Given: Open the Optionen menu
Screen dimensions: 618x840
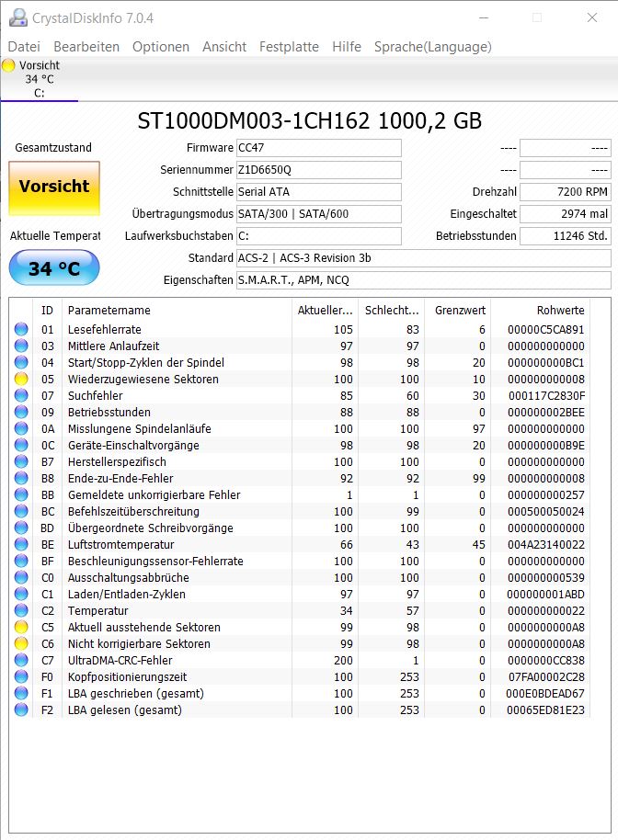Looking at the screenshot, I should [161, 47].
